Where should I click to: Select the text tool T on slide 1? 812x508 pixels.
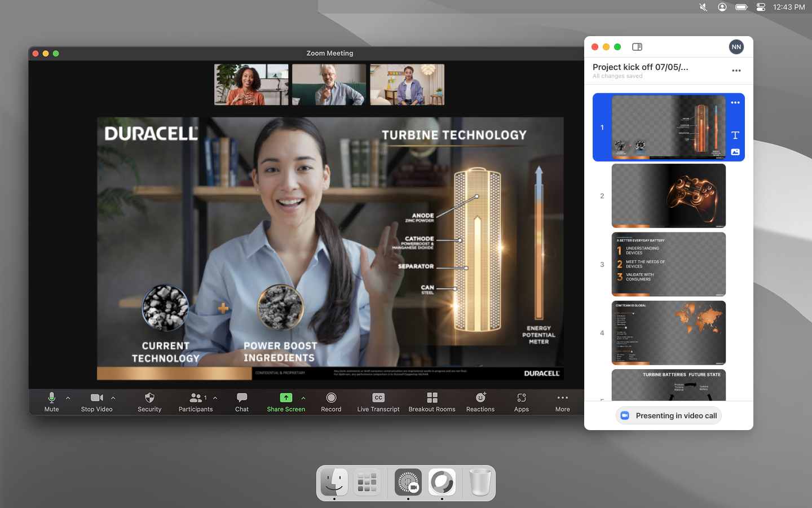click(735, 135)
